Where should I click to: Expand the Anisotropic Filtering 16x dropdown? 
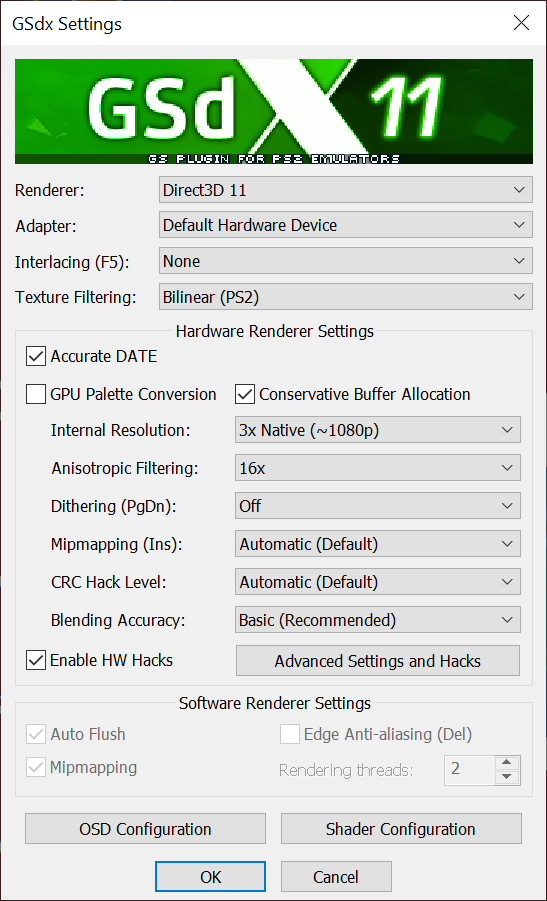(378, 468)
